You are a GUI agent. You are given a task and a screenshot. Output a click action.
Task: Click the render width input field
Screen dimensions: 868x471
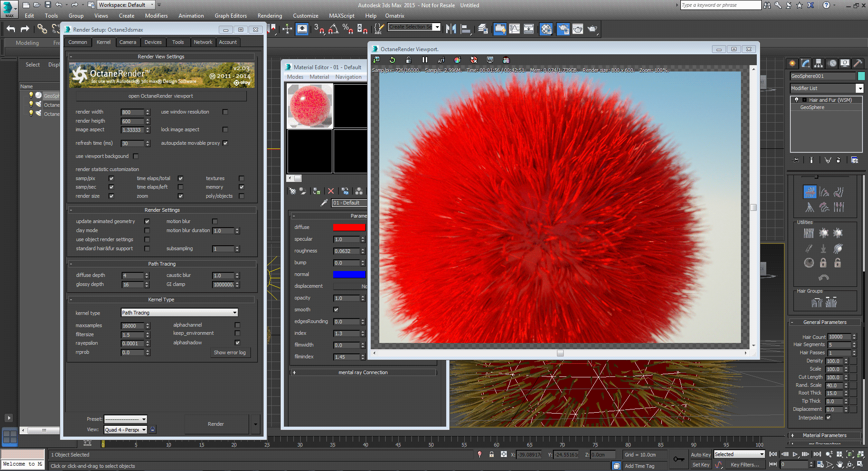tap(132, 112)
